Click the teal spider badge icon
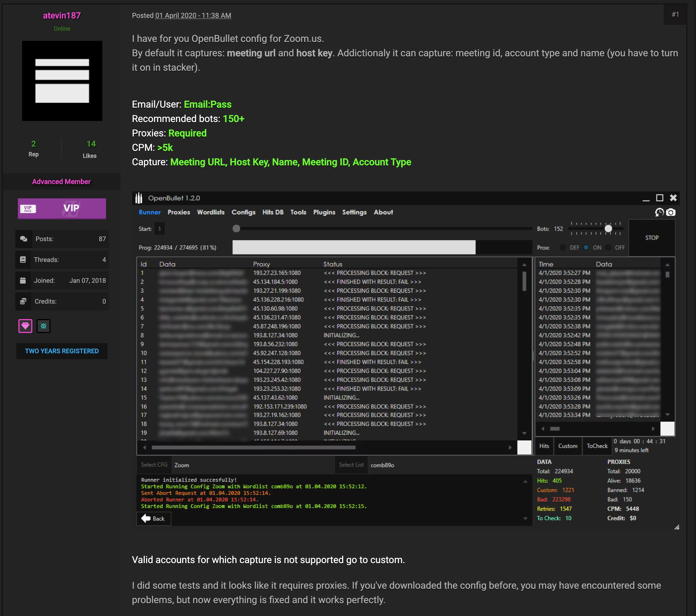This screenshot has height=616, width=696. click(x=44, y=326)
